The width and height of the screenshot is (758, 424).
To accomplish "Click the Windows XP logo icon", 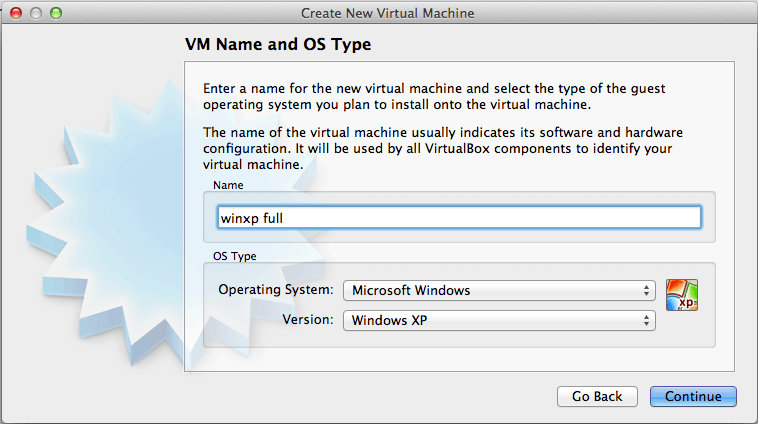I will [x=682, y=295].
